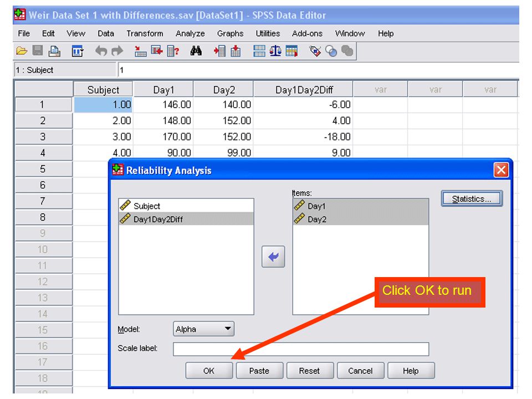Click the Use Variable Sets icon
The height and width of the screenshot is (399, 532).
click(331, 51)
